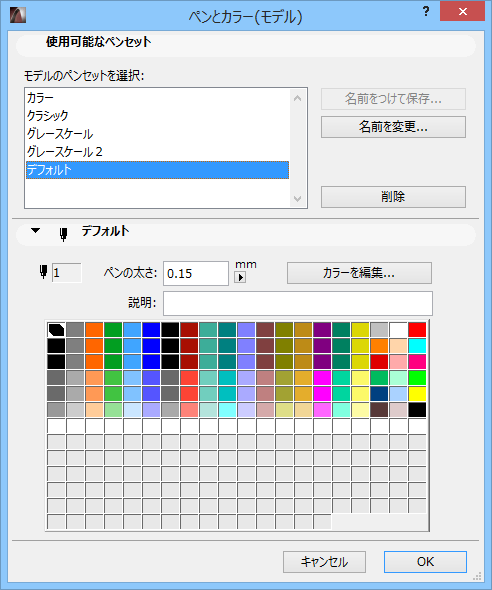Select the lime green swatch ending fourth row
The width and height of the screenshot is (492, 590).
point(417,377)
